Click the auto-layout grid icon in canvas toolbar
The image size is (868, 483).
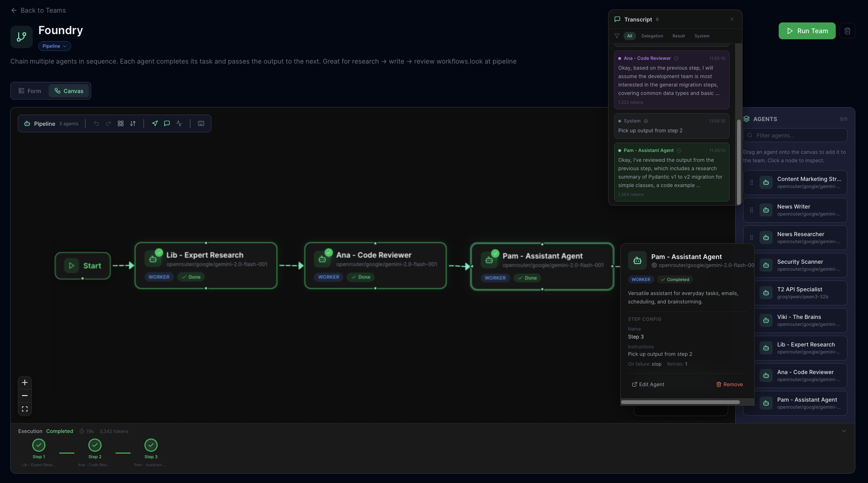coord(121,123)
